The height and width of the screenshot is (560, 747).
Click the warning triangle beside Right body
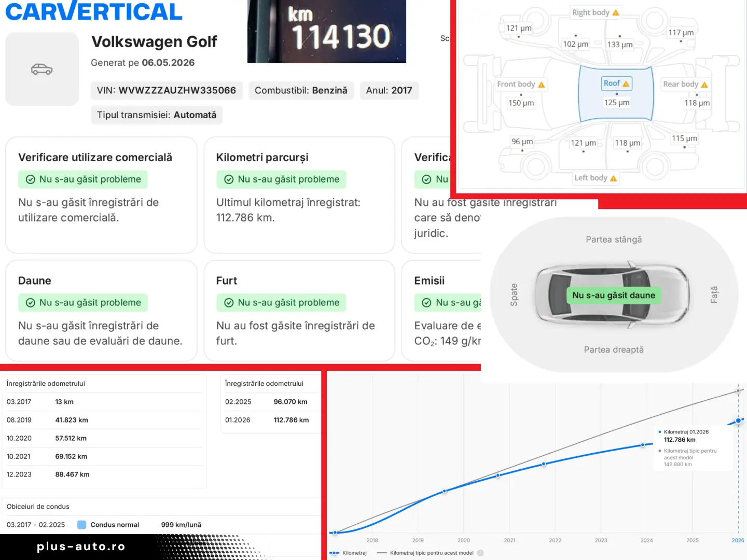[x=616, y=12]
